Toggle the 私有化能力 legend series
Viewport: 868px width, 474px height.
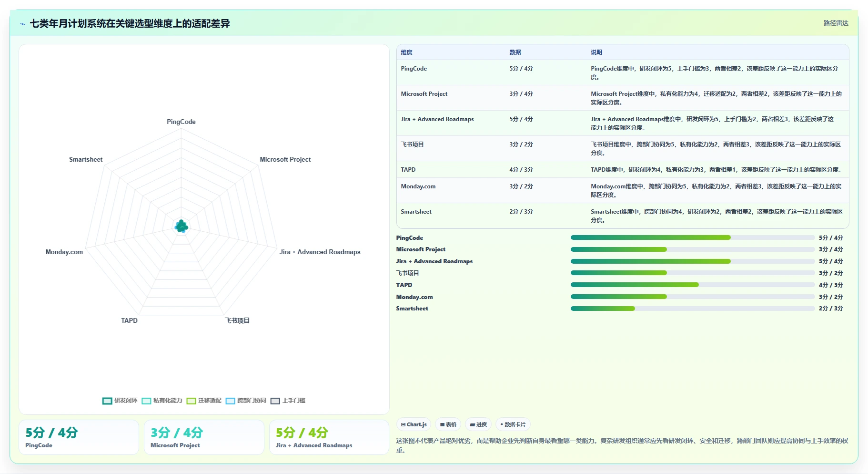click(x=162, y=401)
